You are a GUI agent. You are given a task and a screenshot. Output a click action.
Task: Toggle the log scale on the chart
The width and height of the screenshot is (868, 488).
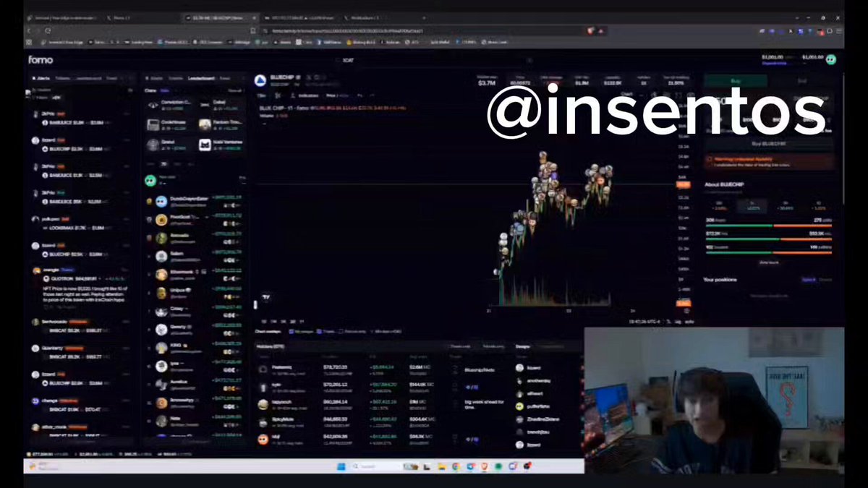(678, 322)
